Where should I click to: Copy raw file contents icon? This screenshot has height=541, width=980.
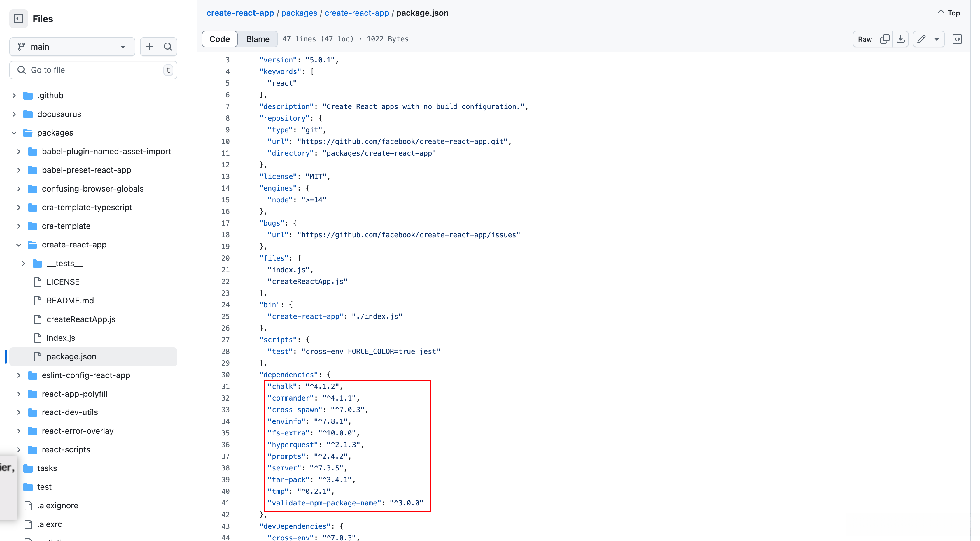click(x=885, y=39)
